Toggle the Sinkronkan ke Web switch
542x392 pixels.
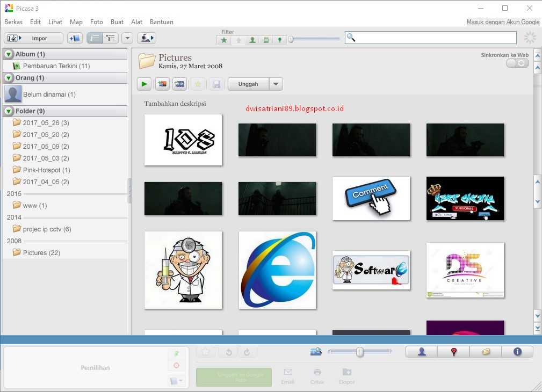pos(517,63)
